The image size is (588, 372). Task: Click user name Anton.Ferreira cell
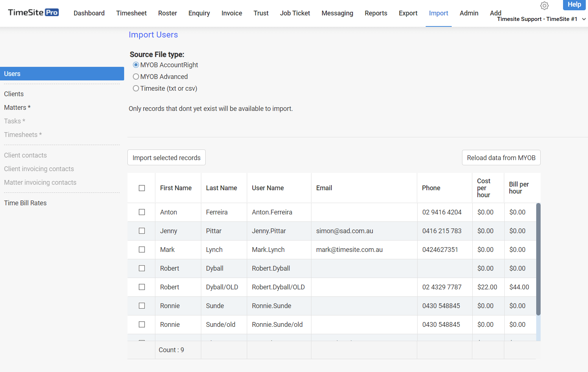tap(279, 212)
